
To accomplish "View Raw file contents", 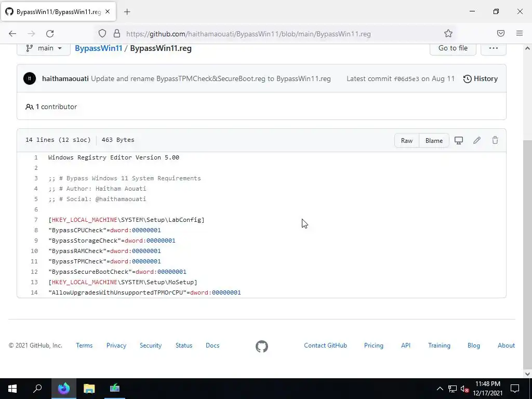I will click(406, 140).
